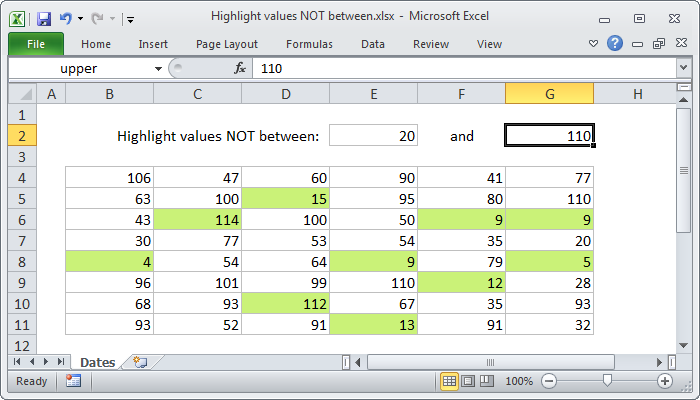This screenshot has height=400, width=700.
Task: Switch to Normal view
Action: tap(450, 381)
